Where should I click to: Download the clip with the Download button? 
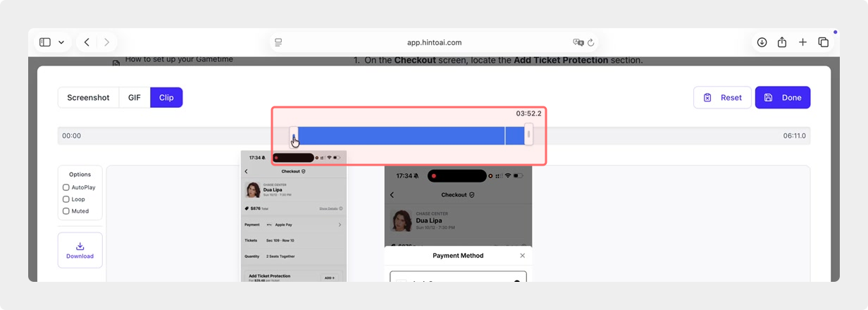pos(80,251)
